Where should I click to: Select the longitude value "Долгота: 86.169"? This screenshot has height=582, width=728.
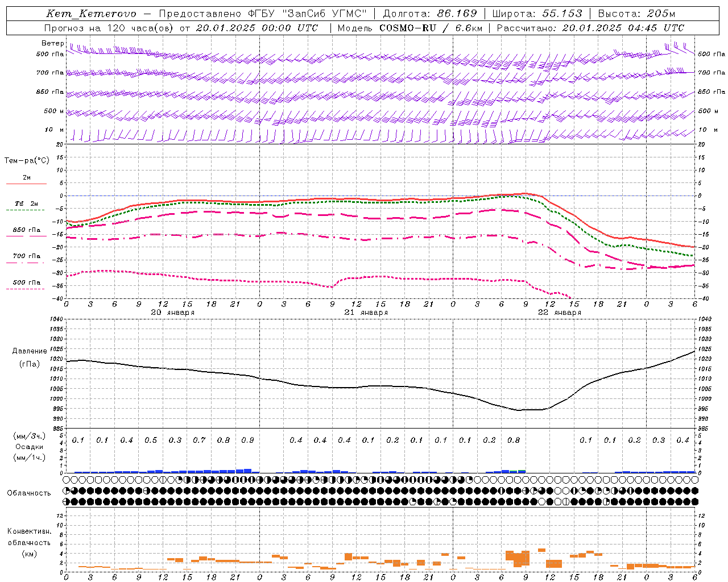pos(430,14)
